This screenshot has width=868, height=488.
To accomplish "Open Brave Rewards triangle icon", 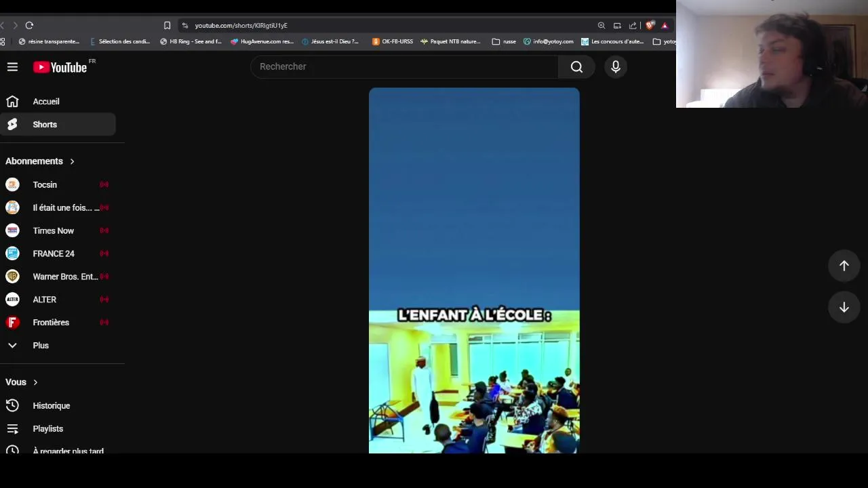I will click(x=665, y=26).
